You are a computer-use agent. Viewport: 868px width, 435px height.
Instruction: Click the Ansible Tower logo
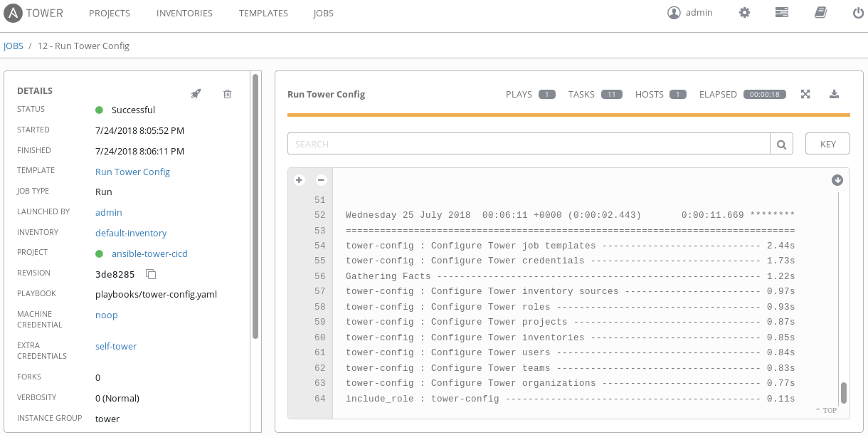tap(33, 13)
